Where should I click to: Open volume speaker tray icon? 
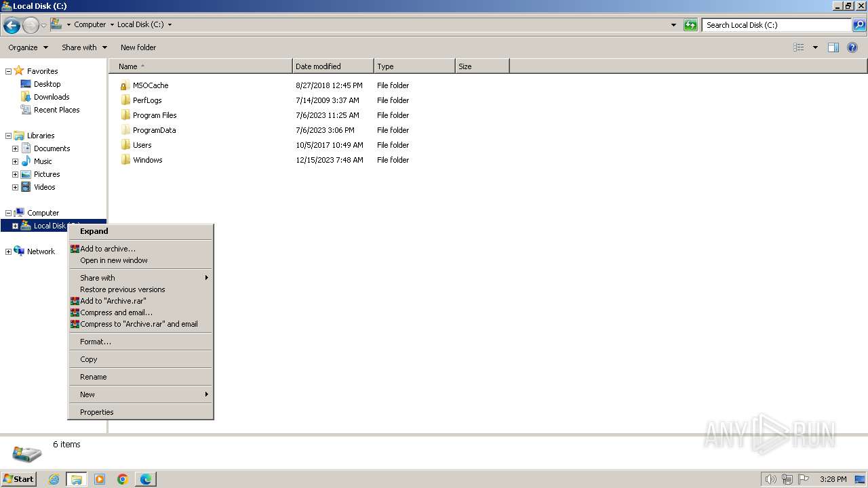tap(770, 479)
